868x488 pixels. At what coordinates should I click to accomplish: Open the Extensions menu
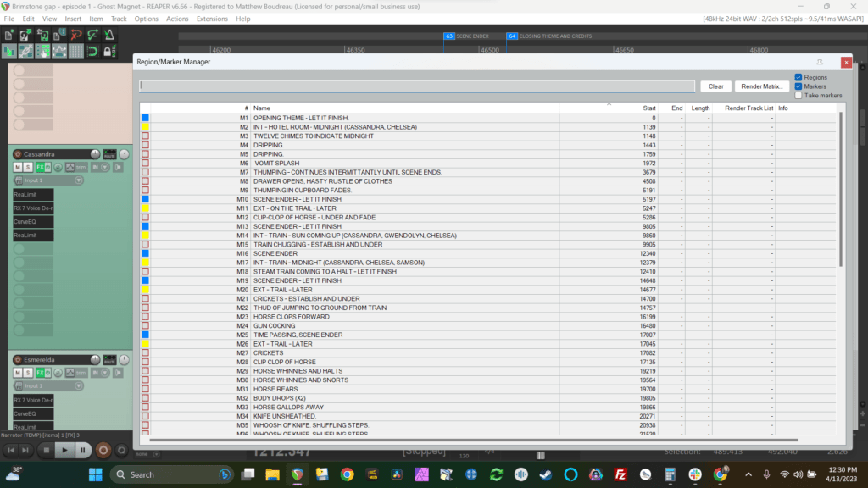click(212, 19)
